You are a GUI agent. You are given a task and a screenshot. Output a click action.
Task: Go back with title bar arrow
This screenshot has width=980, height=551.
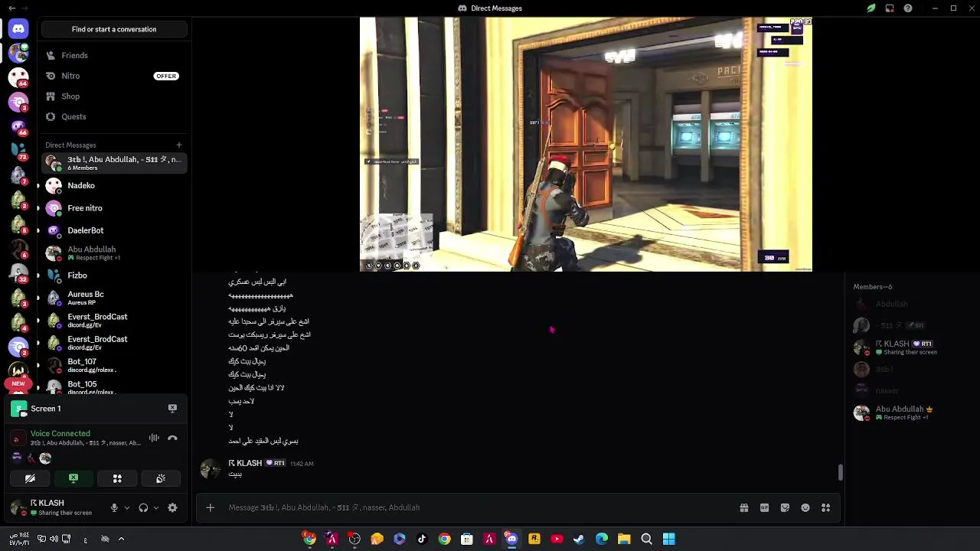point(11,8)
